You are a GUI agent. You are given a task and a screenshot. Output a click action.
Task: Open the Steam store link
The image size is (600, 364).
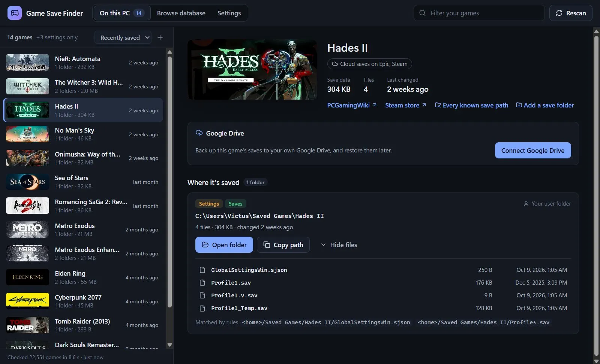406,105
